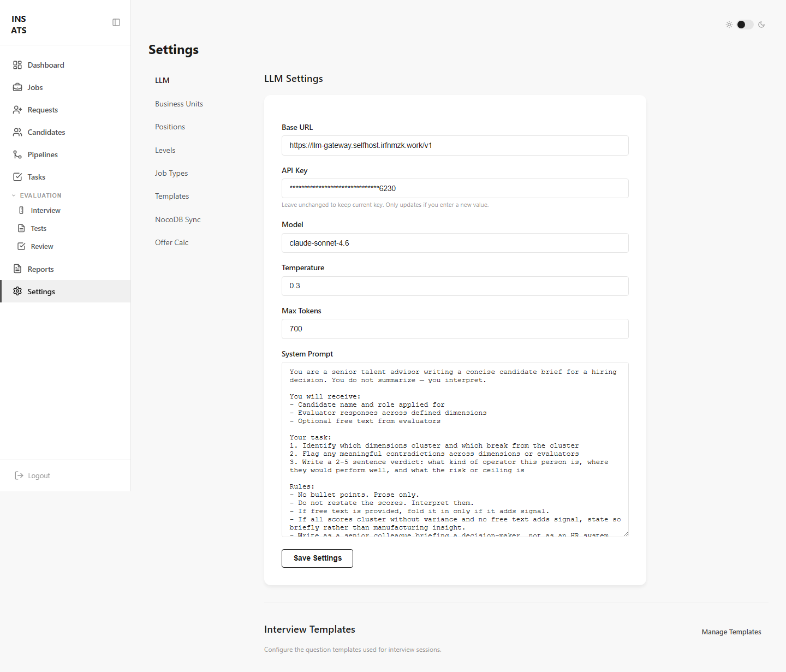Click the Tasks checkbox icon
Screen dimensions: 786x672
click(x=17, y=177)
